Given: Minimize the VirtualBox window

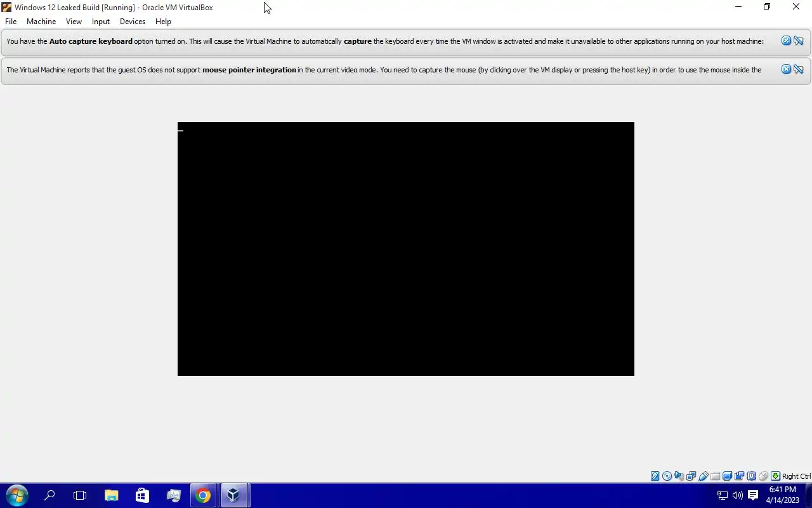Looking at the screenshot, I should coord(738,7).
